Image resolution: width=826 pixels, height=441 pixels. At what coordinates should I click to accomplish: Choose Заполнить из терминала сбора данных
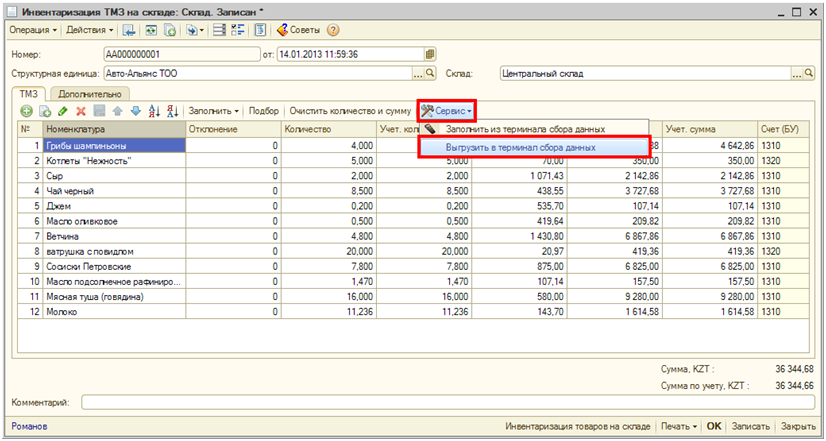coord(524,129)
